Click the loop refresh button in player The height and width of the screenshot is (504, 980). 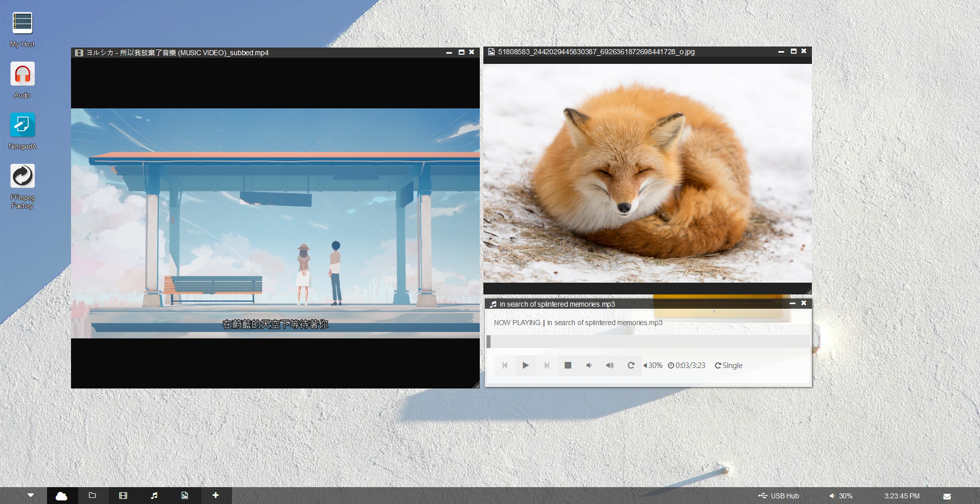631,365
